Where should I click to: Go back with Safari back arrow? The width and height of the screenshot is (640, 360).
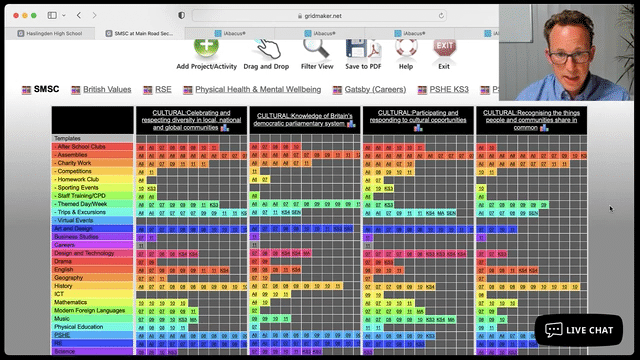(79, 16)
